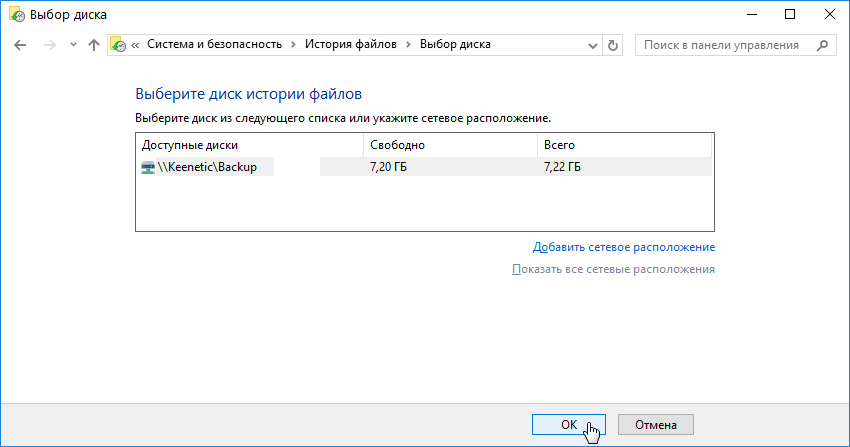This screenshot has width=850, height=447.
Task: Click 'Добавить сетевое расположение' link
Action: (x=624, y=247)
